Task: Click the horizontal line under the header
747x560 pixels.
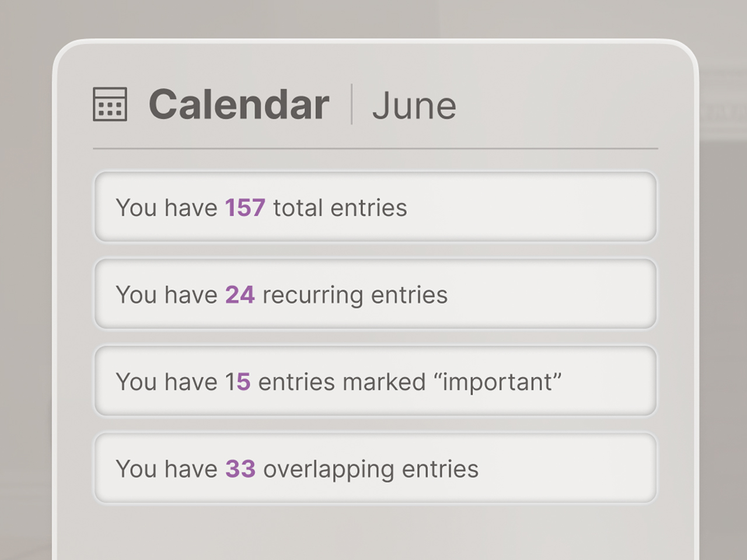Action: pos(375,149)
